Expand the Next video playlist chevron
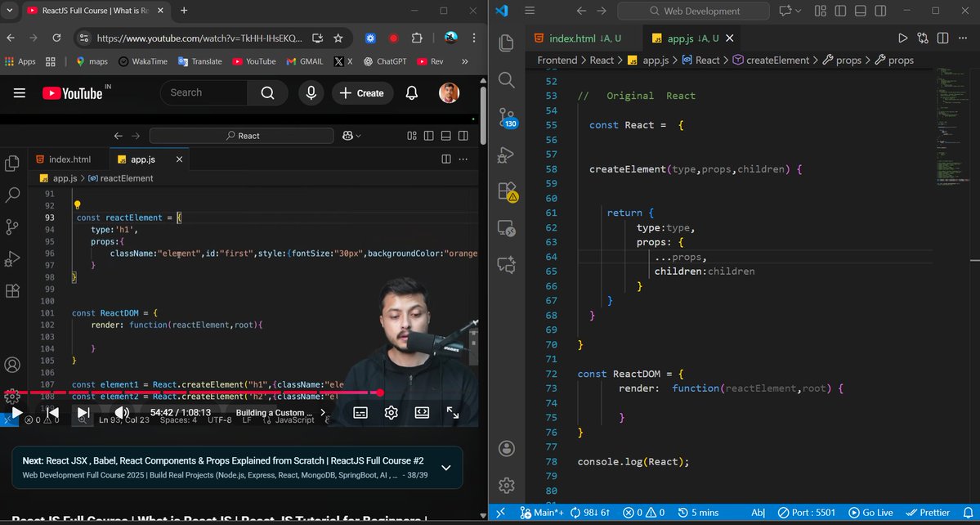 445,467
